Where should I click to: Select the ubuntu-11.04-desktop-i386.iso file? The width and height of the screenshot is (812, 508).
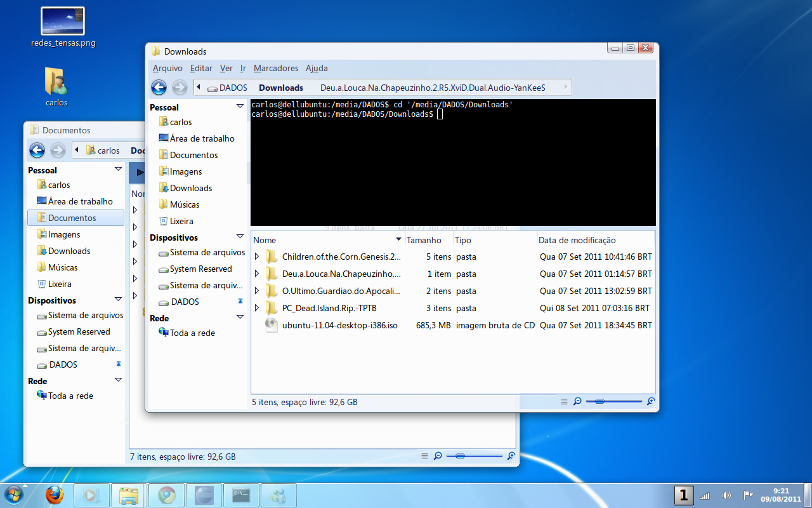tap(339, 325)
